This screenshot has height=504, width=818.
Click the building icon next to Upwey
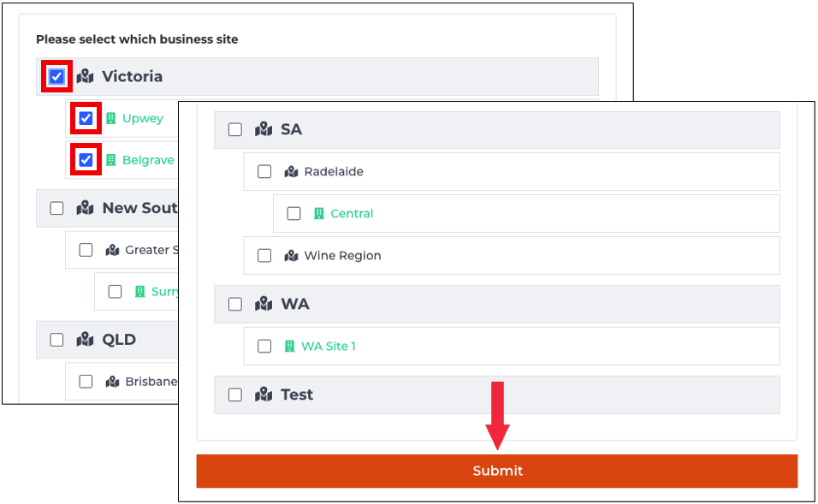(x=110, y=118)
